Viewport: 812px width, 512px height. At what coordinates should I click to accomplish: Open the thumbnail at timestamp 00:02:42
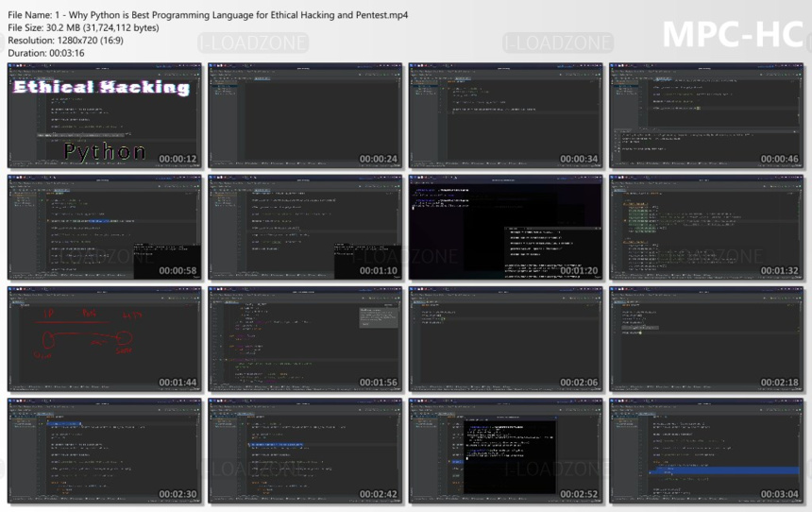pyautogui.click(x=305, y=451)
